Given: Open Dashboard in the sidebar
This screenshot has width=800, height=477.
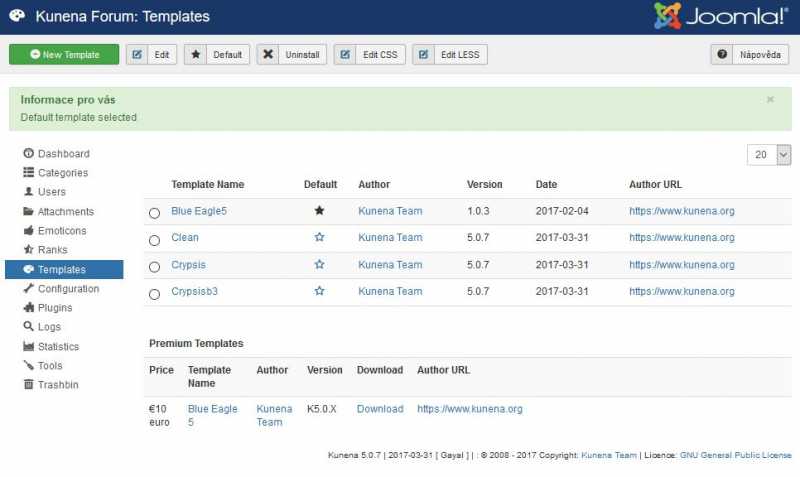Looking at the screenshot, I should point(63,154).
